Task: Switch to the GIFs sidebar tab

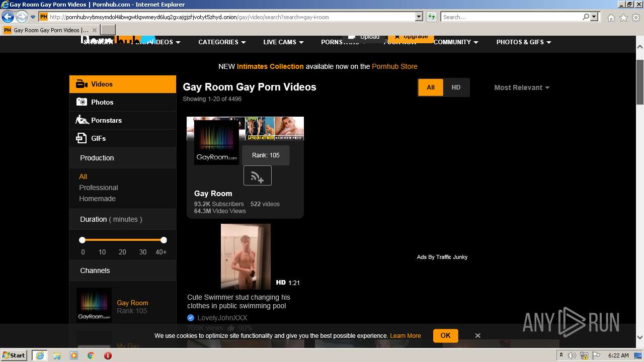Action: pyautogui.click(x=123, y=138)
